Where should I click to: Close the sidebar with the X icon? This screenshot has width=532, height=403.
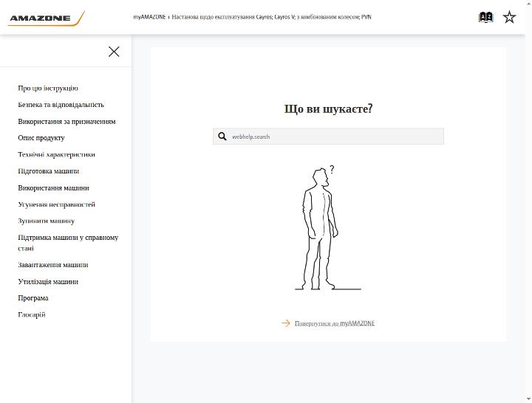114,52
